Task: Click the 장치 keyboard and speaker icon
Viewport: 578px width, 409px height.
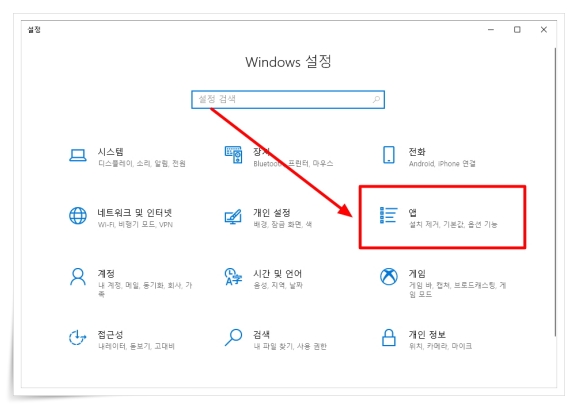Action: [233, 154]
